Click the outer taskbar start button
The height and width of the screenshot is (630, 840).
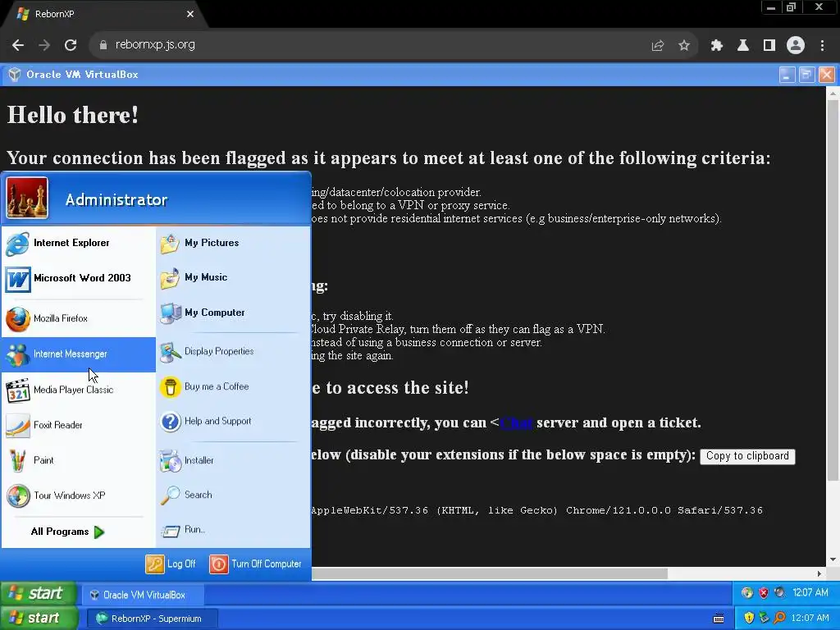point(39,619)
